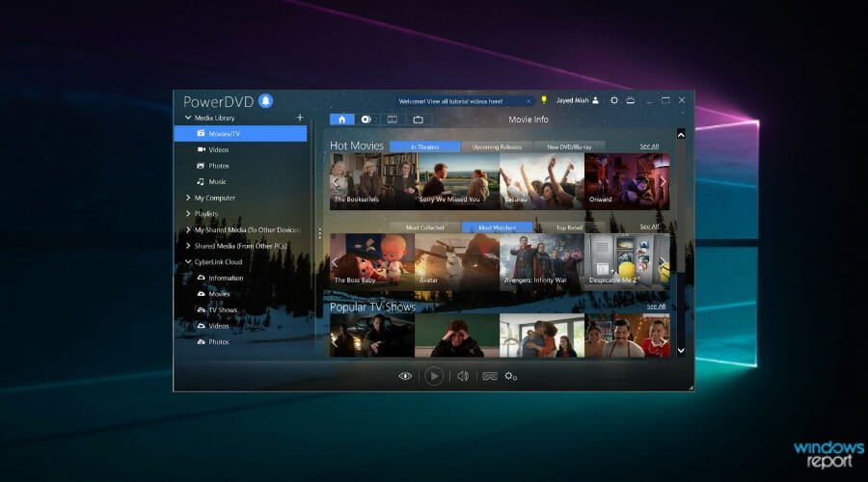Show previous Most Watched movies arrow

point(335,262)
